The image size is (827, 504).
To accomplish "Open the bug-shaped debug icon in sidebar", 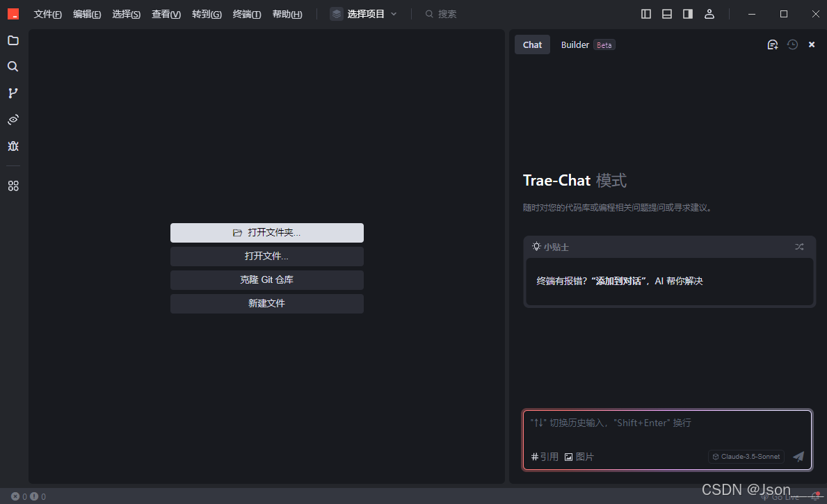I will click(x=13, y=146).
